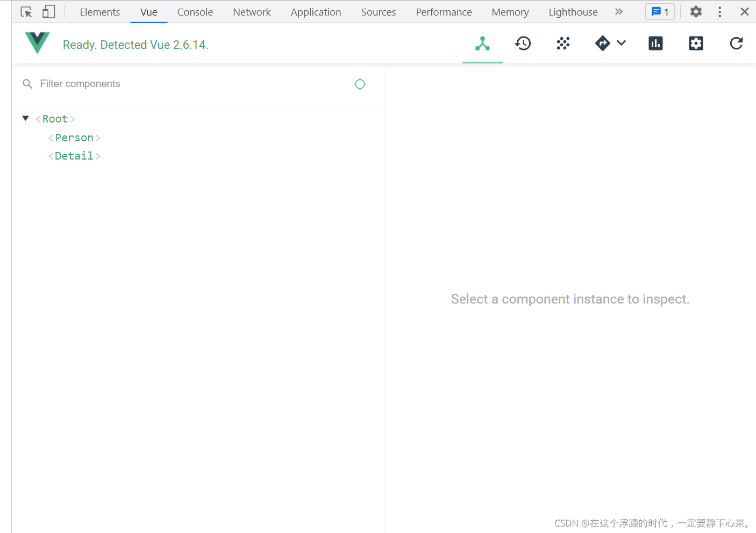Open the Vuex history view

pyautogui.click(x=523, y=44)
